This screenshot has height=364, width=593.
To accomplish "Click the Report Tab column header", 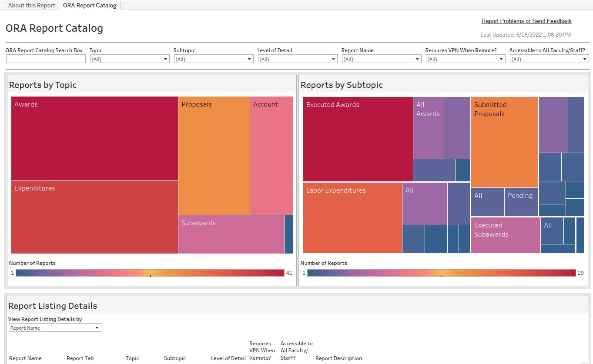I will (80, 358).
